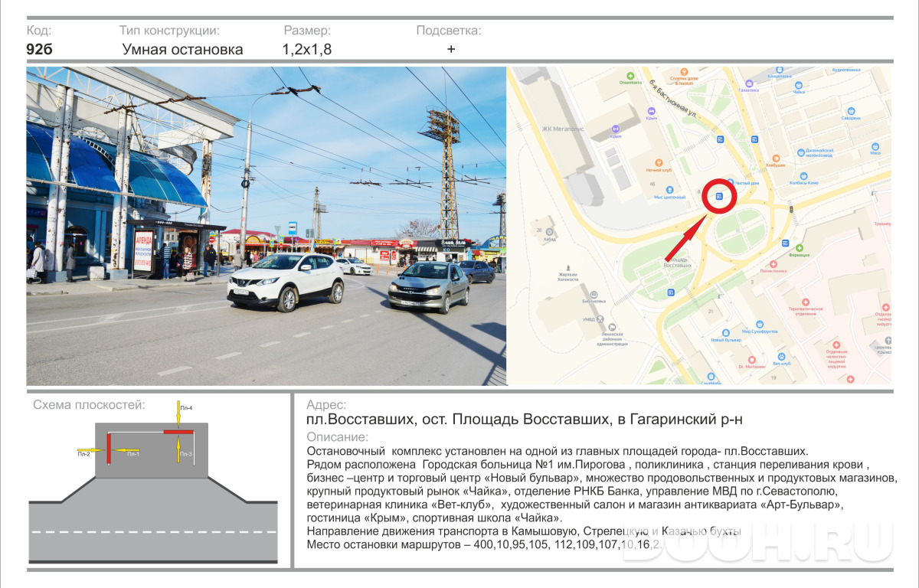This screenshot has height=588, width=919.
Task: Select the Фармация pharmacy marker icon
Action: [x=800, y=249]
